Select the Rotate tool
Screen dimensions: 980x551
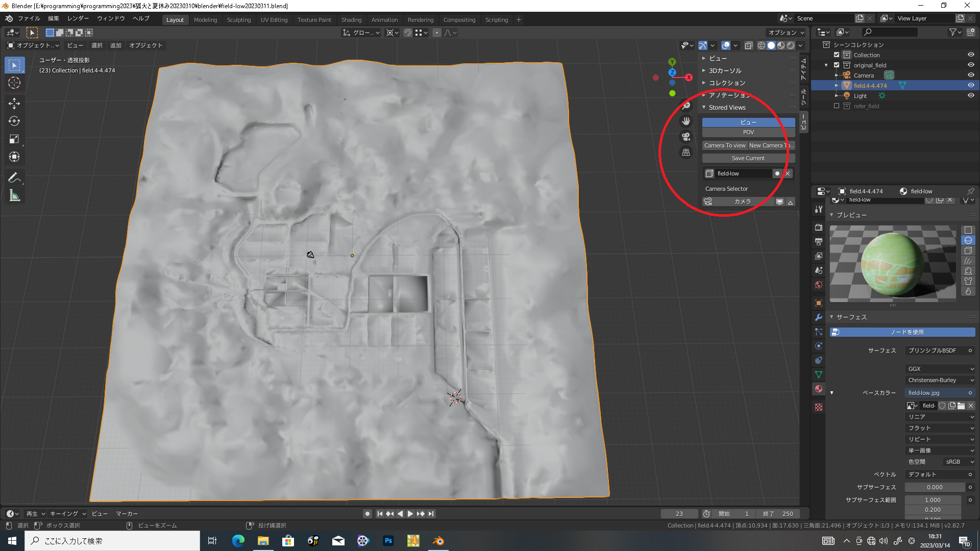point(14,121)
